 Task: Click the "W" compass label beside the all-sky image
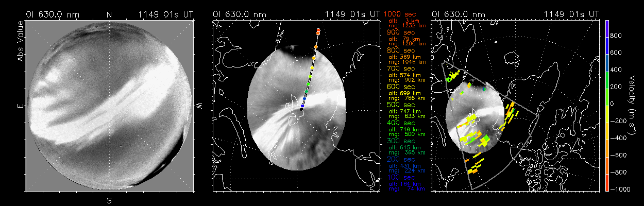(x=198, y=106)
